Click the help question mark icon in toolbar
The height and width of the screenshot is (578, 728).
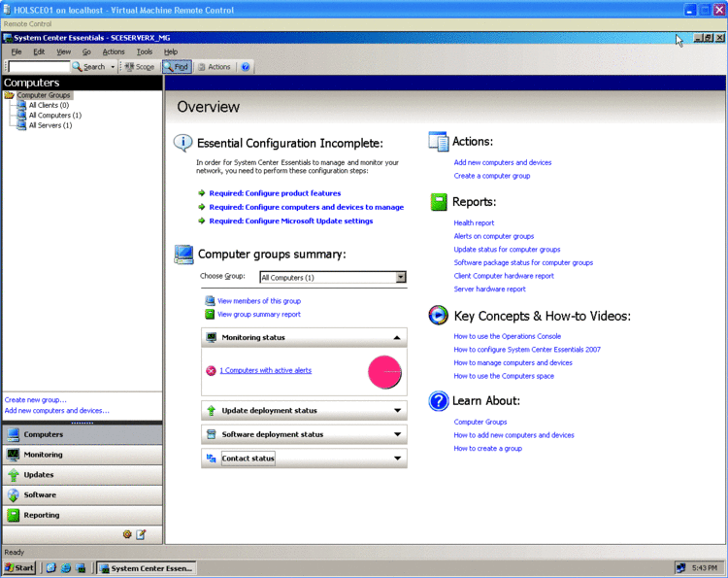click(246, 67)
